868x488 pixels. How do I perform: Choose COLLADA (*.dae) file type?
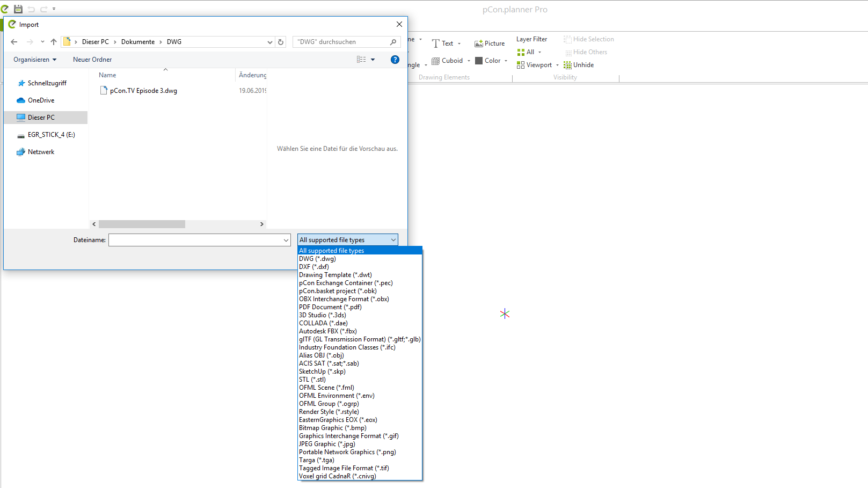point(360,323)
